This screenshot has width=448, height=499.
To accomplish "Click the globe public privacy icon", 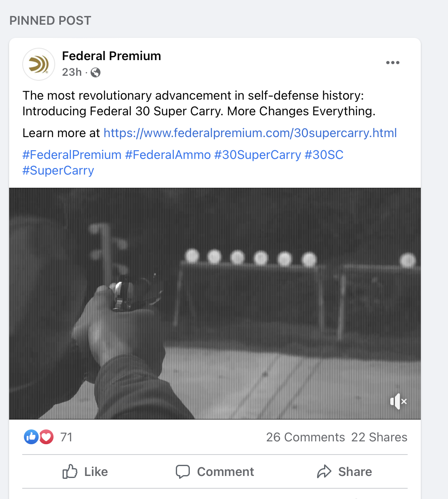I will tap(95, 72).
